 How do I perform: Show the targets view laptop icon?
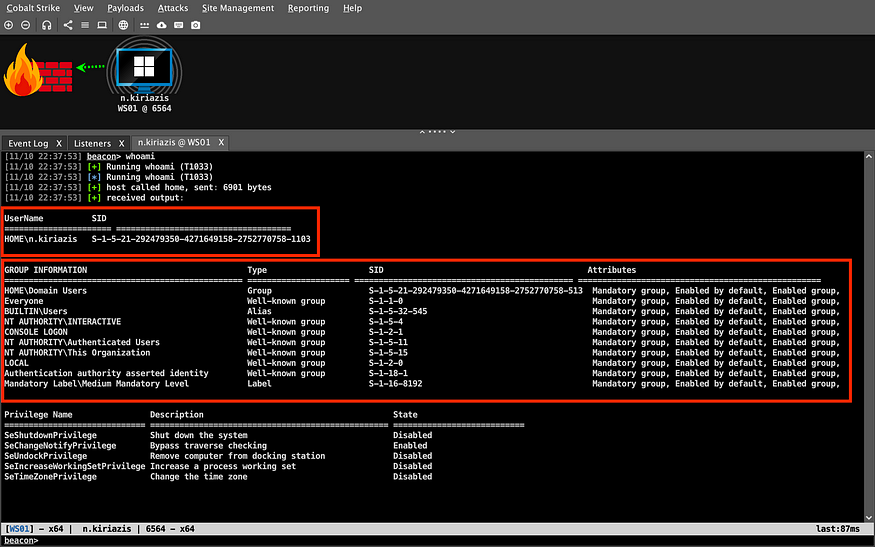pyautogui.click(x=102, y=25)
